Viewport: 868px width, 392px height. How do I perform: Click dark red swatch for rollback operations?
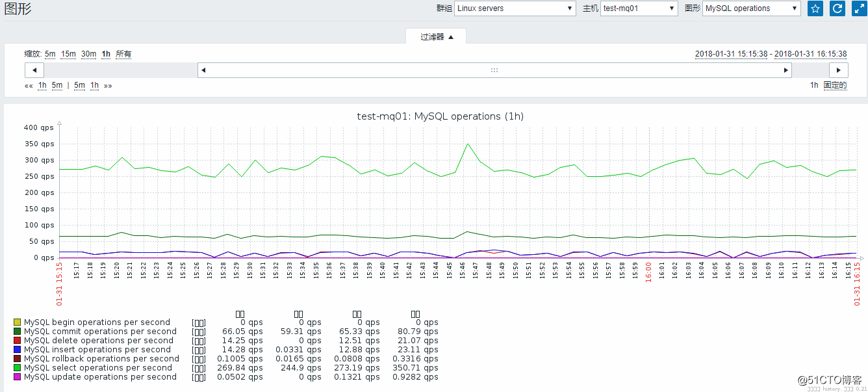point(18,359)
